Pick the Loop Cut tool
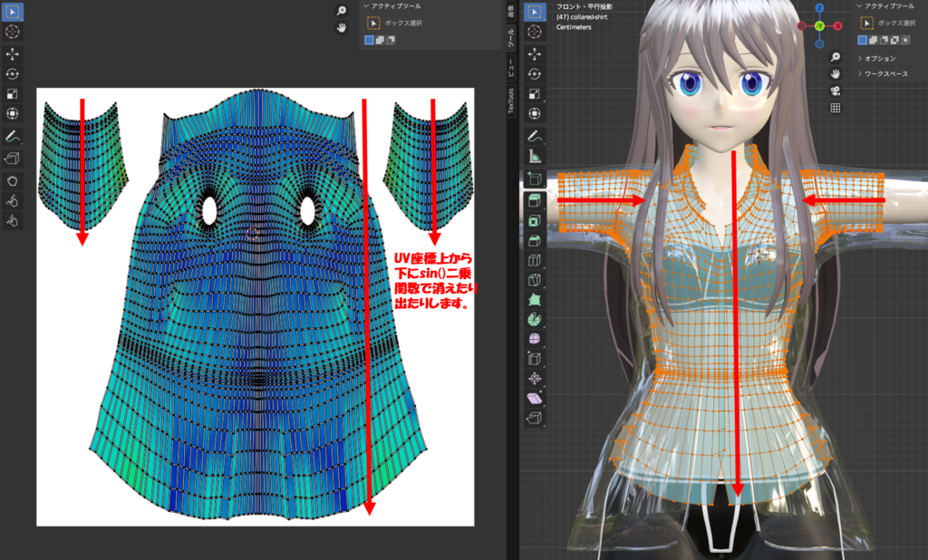 pyautogui.click(x=535, y=260)
